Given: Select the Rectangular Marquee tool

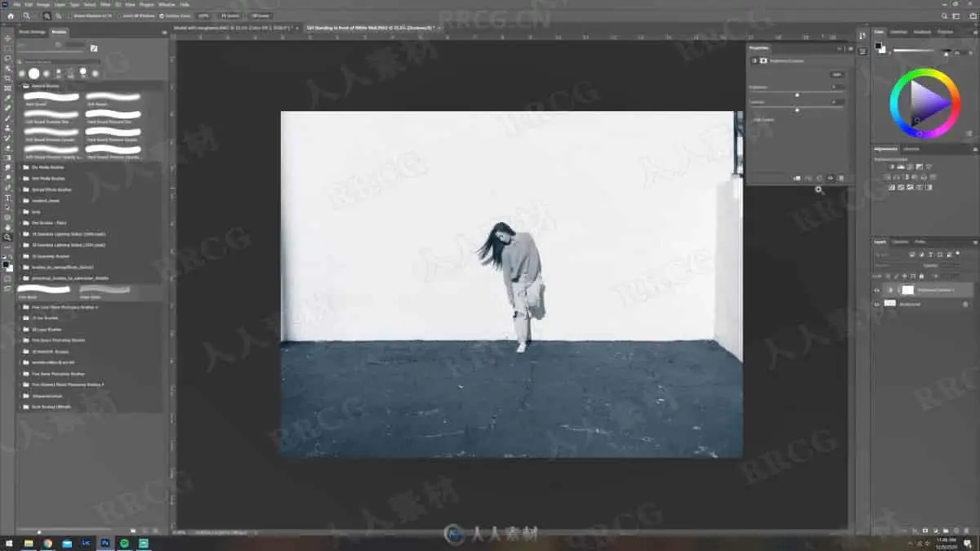Looking at the screenshot, I should pyautogui.click(x=8, y=49).
